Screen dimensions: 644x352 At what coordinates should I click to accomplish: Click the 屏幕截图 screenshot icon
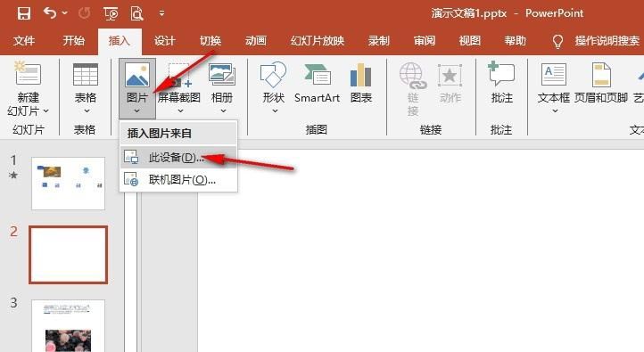(180, 75)
